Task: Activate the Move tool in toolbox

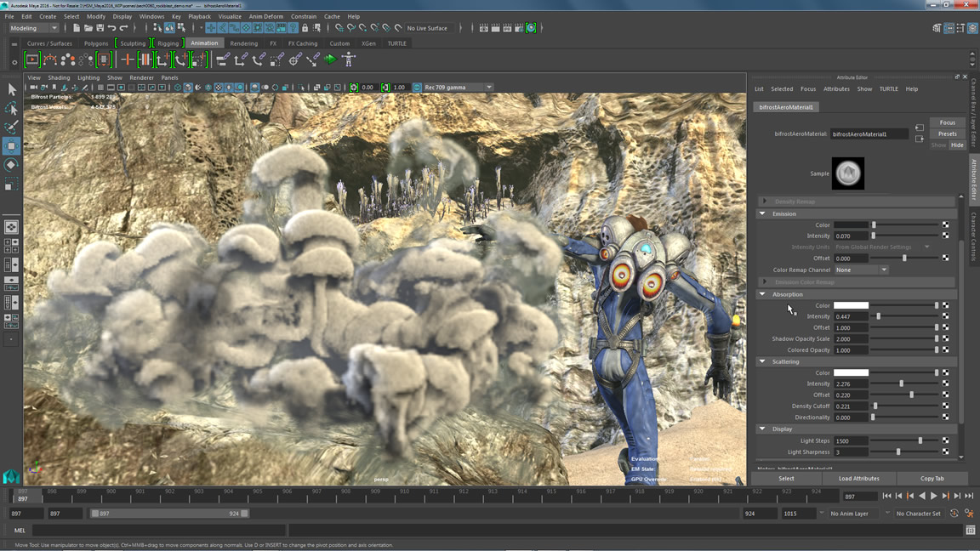Action: pos(11,146)
